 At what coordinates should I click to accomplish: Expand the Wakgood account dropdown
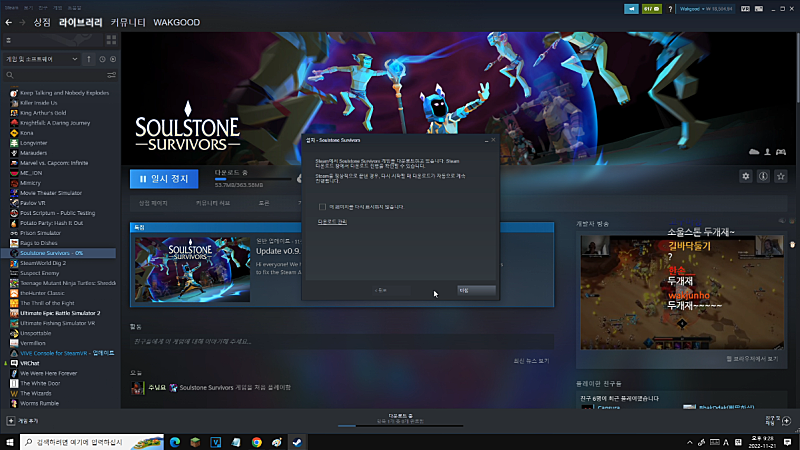(706, 9)
